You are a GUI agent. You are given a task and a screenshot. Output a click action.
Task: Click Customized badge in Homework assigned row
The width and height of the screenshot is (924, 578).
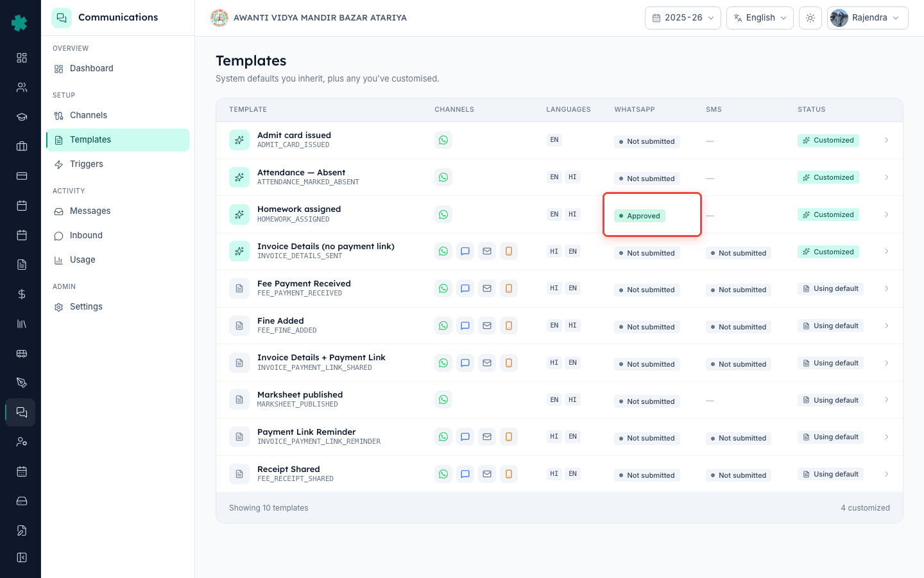(828, 215)
